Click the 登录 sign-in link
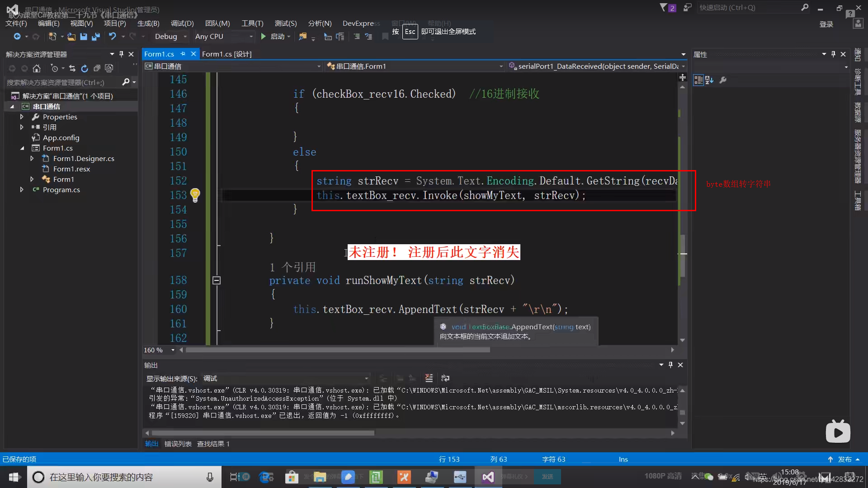868x488 pixels. coord(826,24)
